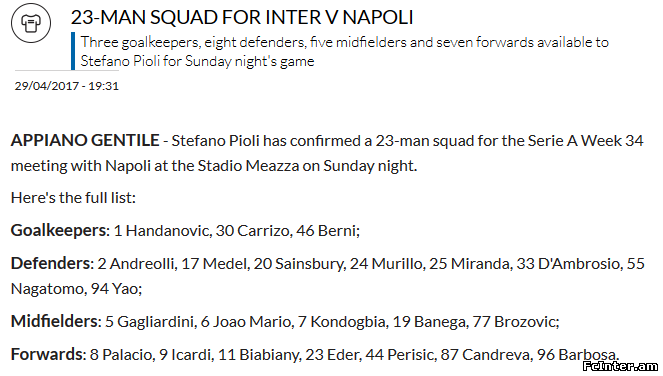This screenshot has width=663, height=376.
Task: Click the Goalkeepers heading
Action: pos(60,231)
